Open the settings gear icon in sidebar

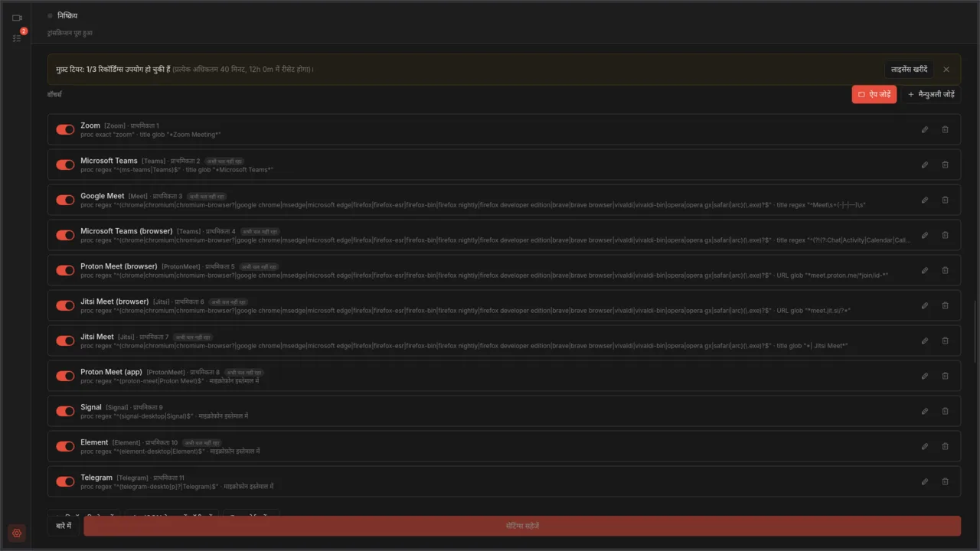point(17,533)
